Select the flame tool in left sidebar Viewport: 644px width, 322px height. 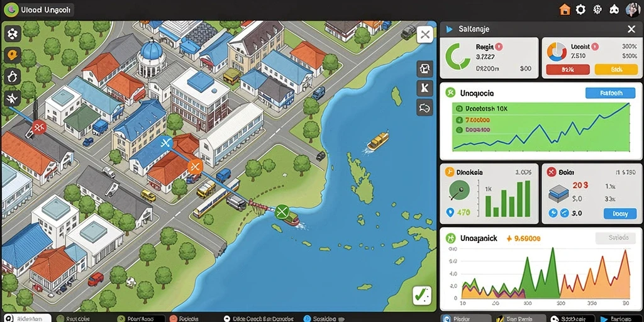click(13, 76)
